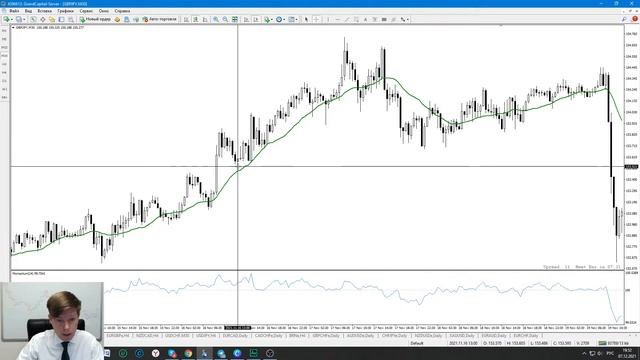640x360 pixels.
Task: Open the Вставка menu
Action: coord(44,11)
